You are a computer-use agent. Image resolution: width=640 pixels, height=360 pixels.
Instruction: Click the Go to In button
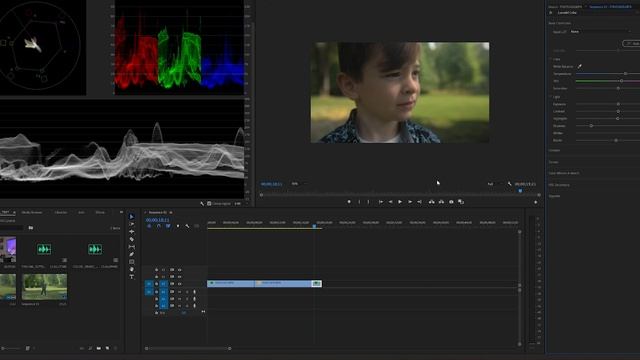point(380,202)
